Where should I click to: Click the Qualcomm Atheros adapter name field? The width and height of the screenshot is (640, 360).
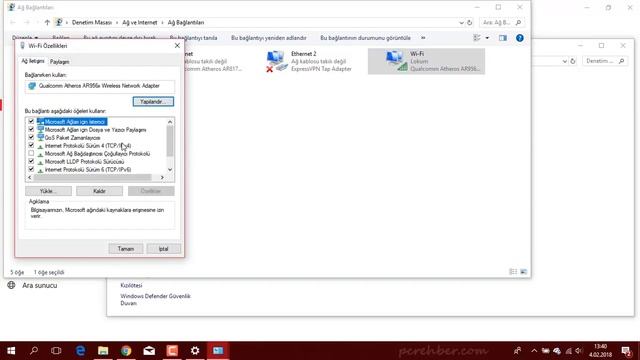pos(100,86)
